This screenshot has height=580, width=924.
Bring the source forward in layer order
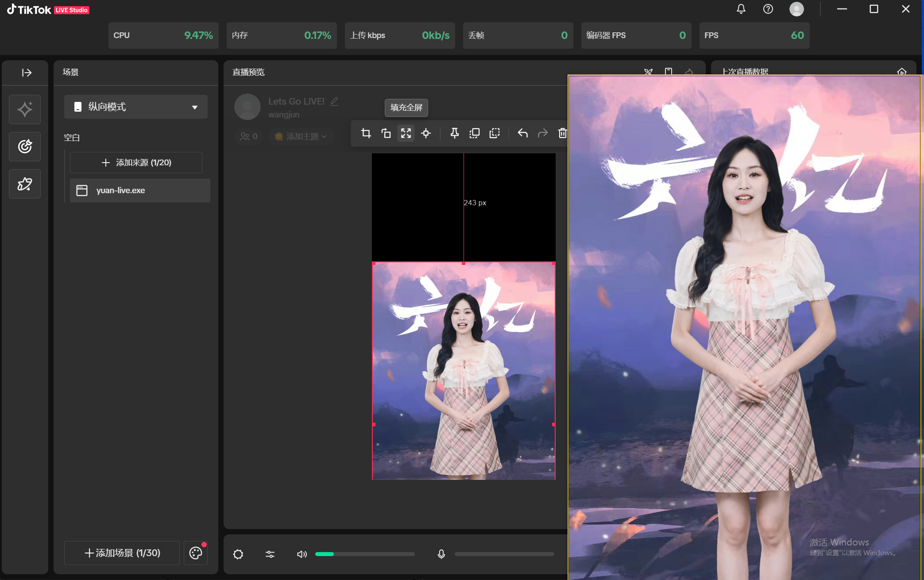[x=474, y=133]
